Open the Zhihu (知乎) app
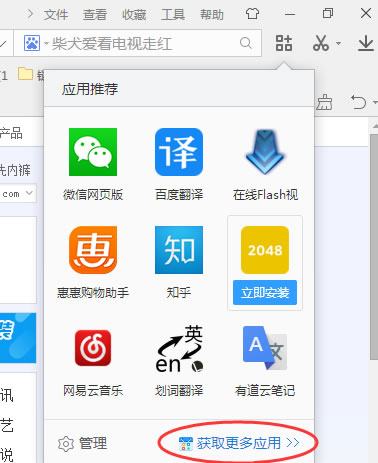The height and width of the screenshot is (463, 378). coord(179,250)
